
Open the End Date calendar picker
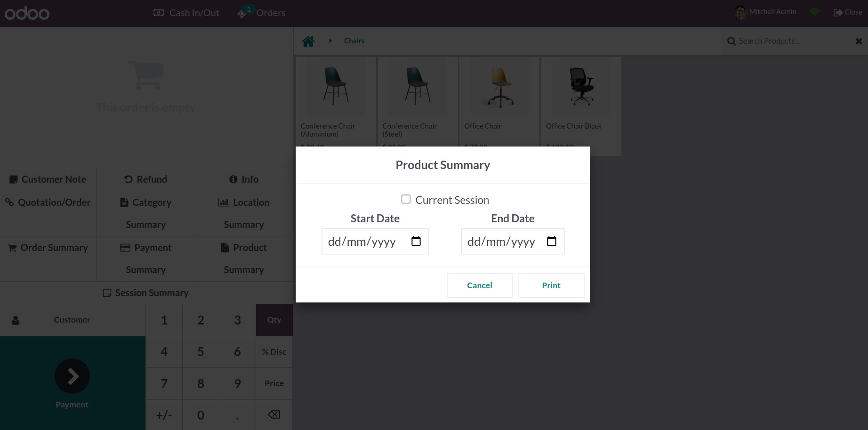tap(552, 242)
